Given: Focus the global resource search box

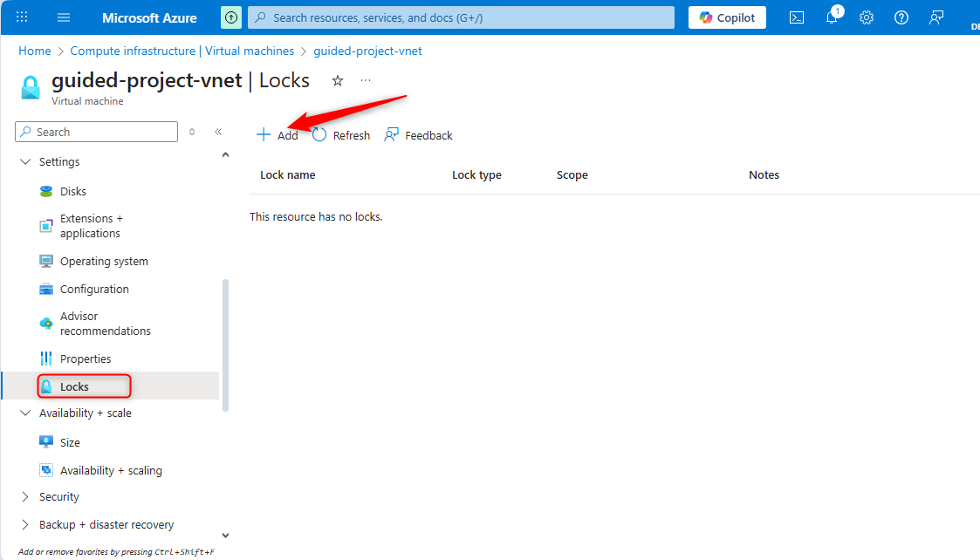Looking at the screenshot, I should pos(462,17).
